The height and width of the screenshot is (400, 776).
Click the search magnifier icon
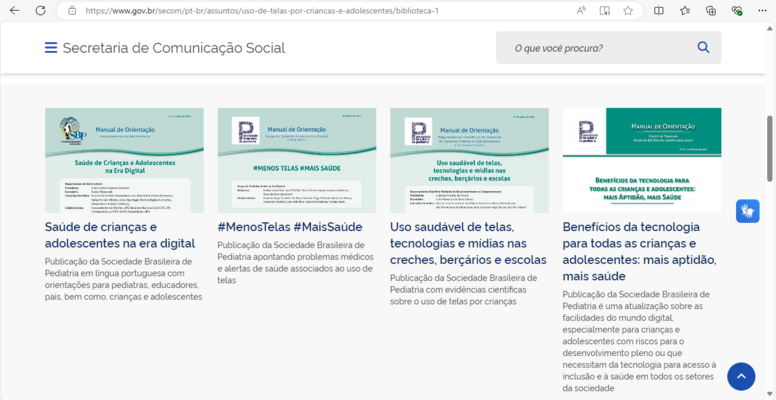pyautogui.click(x=703, y=48)
